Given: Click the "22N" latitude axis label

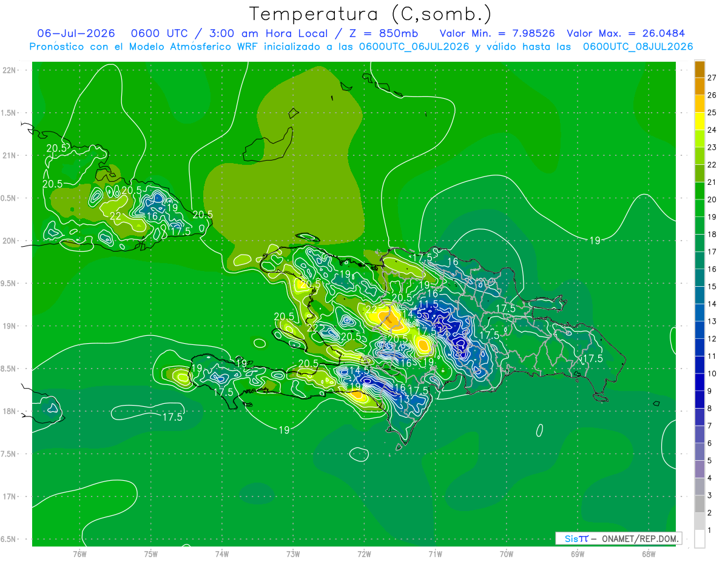Looking at the screenshot, I should [x=9, y=70].
